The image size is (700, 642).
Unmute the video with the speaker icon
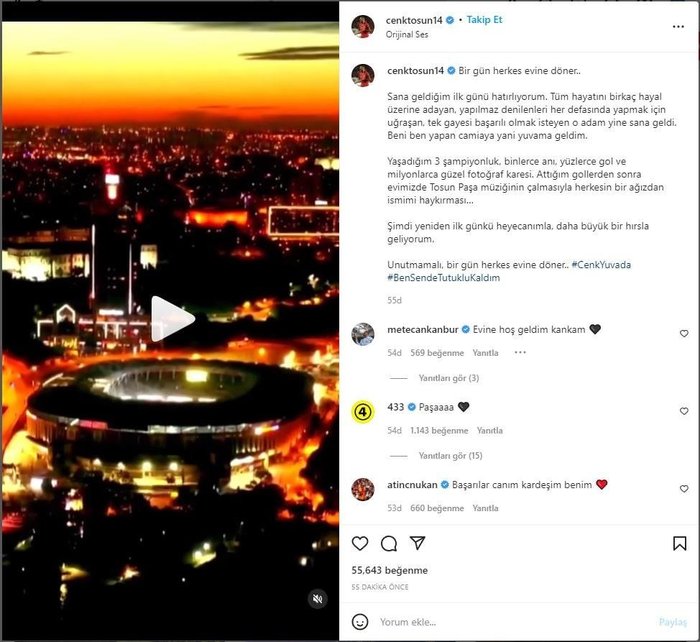point(317,599)
